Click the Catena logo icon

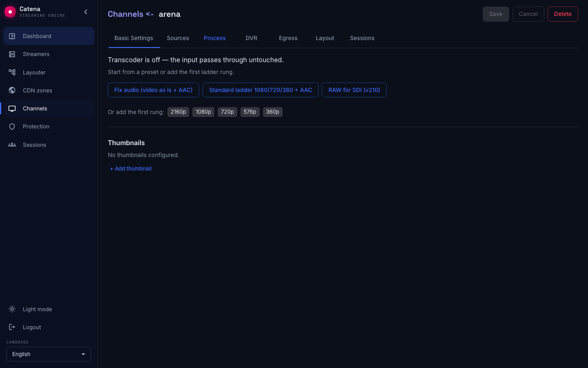tap(10, 12)
